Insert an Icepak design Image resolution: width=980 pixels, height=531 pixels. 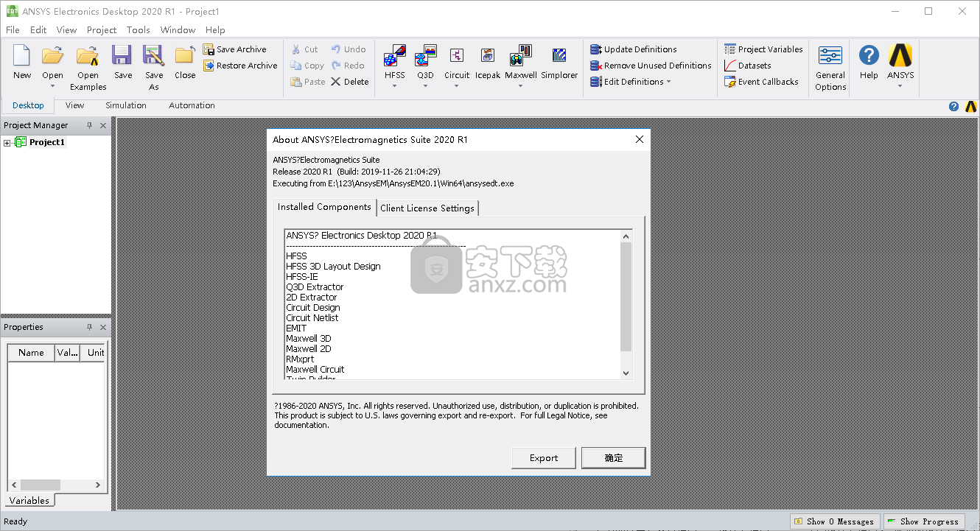(488, 62)
